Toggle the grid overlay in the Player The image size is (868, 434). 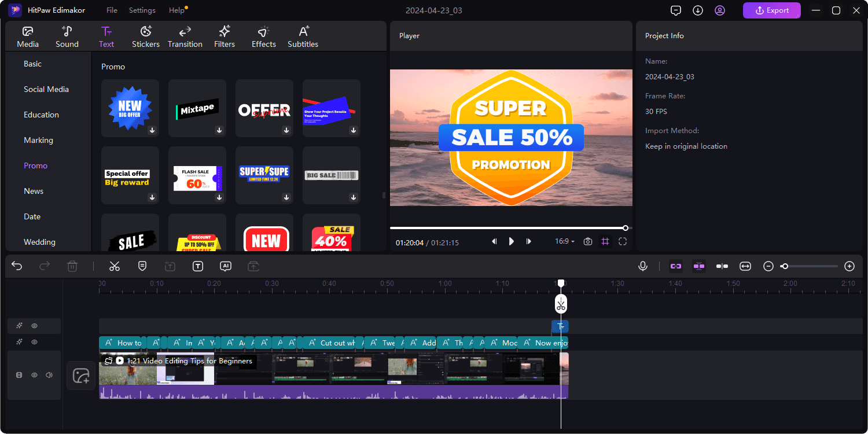tap(605, 241)
